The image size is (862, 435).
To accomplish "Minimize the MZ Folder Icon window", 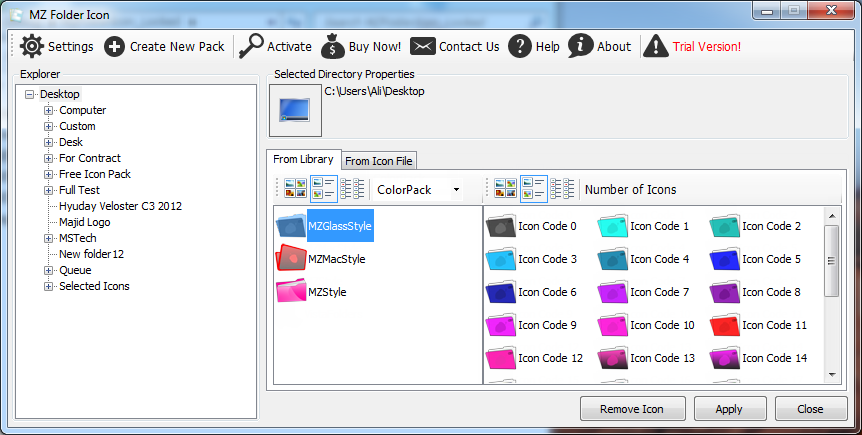I will click(767, 10).
